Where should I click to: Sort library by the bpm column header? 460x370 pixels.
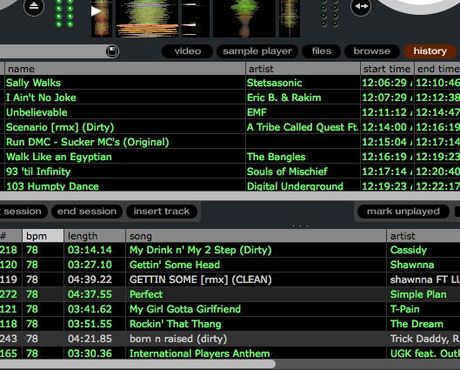[x=43, y=236]
